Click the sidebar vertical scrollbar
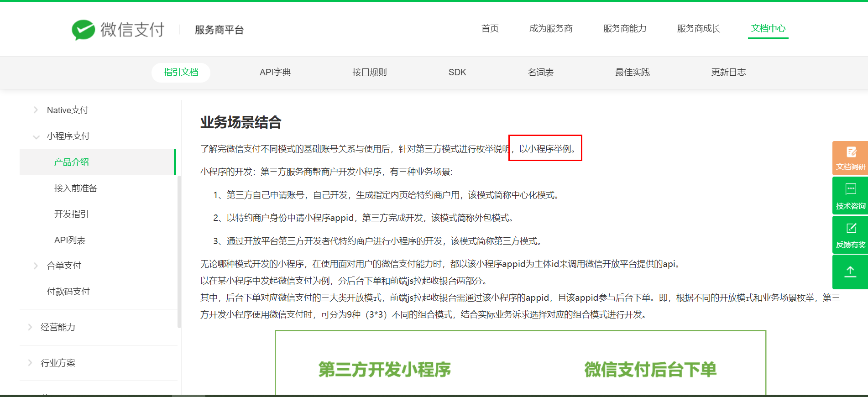Screen dimensions: 868x397 tap(179, 252)
